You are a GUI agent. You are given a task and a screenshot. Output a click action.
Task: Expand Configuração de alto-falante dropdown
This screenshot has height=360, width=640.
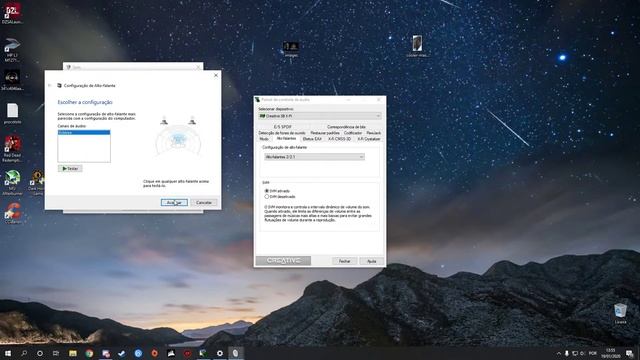pyautogui.click(x=314, y=157)
